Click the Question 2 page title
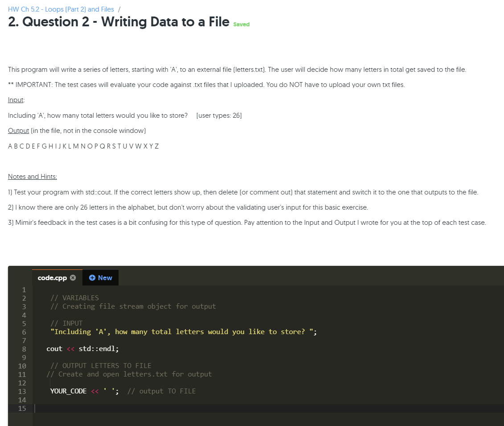The width and height of the screenshot is (504, 426). (119, 22)
